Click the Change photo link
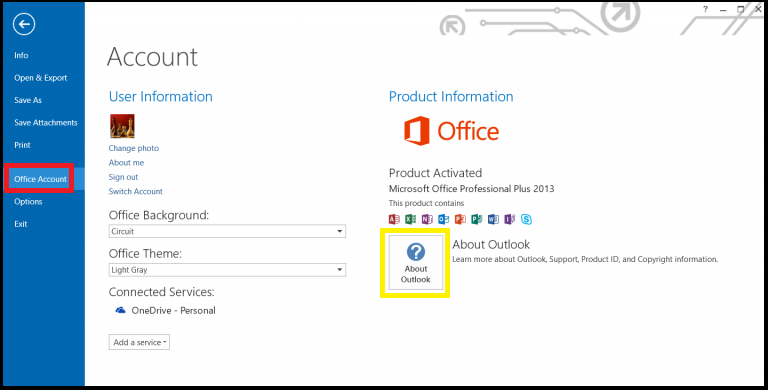 (x=134, y=148)
